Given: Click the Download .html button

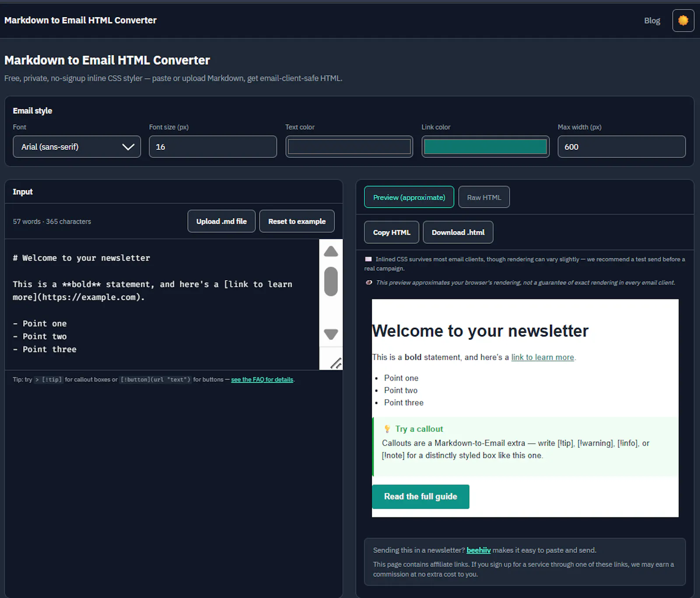Looking at the screenshot, I should (x=458, y=232).
